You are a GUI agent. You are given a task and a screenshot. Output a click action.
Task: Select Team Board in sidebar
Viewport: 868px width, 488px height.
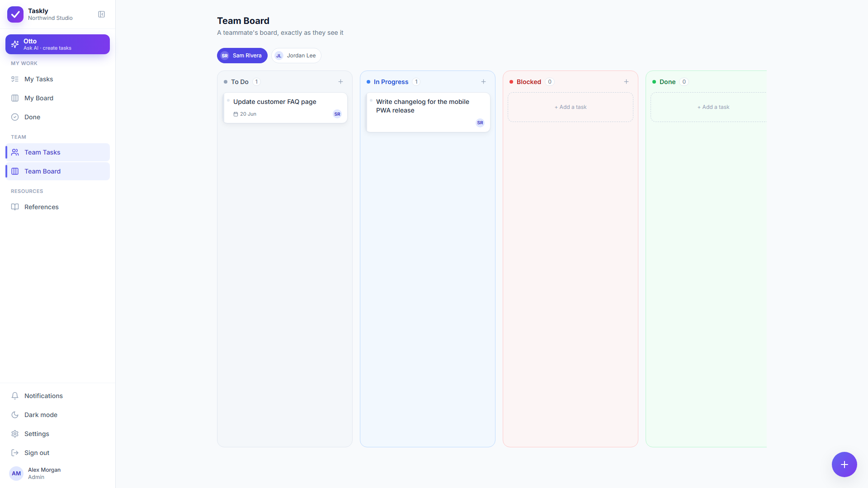57,171
